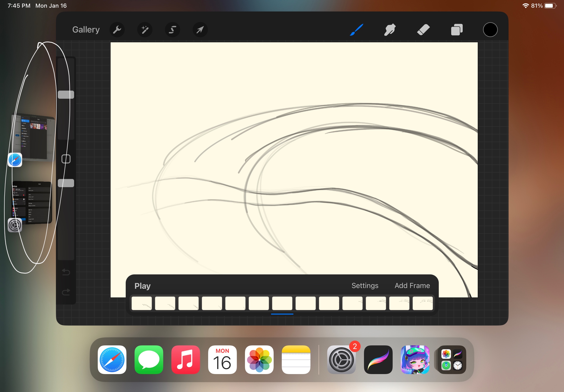
Task: Select the Brush paint tool
Action: (356, 30)
